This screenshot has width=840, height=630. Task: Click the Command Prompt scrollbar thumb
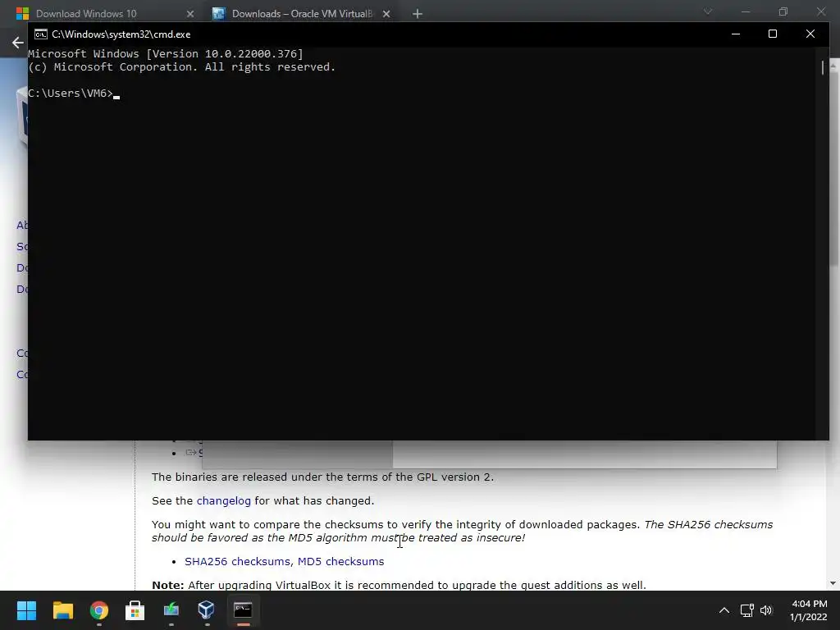click(822, 67)
